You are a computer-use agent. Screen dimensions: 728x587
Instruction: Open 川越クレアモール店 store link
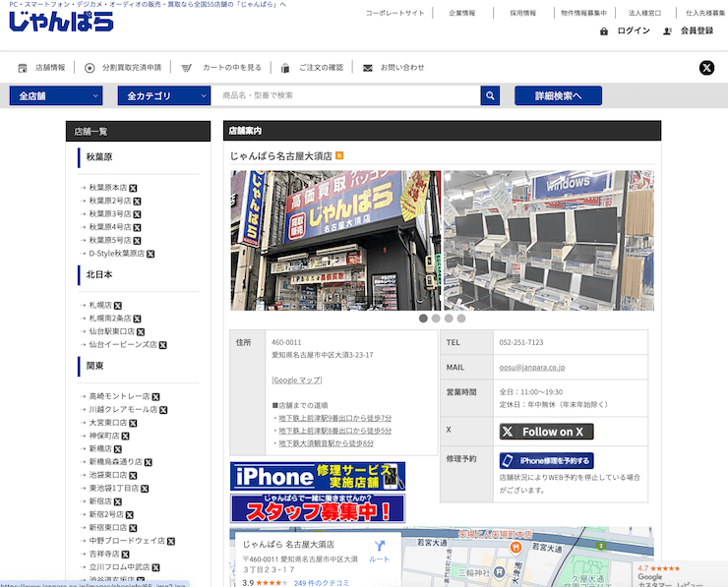tap(123, 409)
